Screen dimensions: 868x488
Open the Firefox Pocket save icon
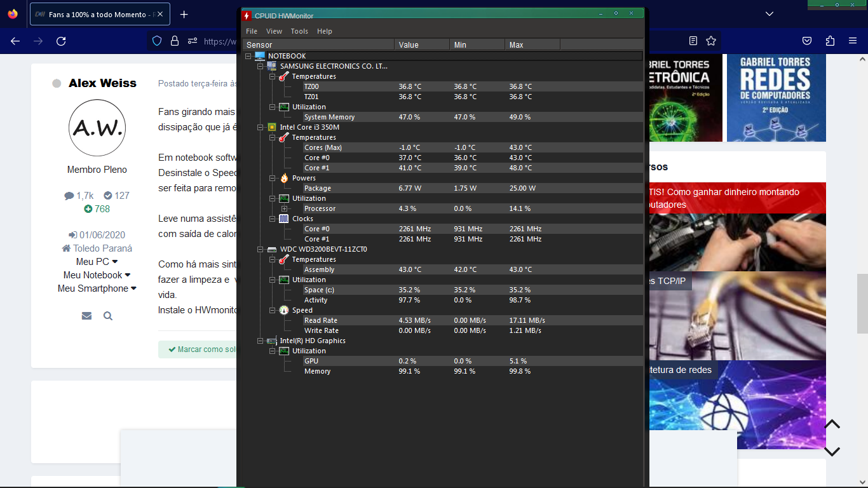[x=806, y=41]
